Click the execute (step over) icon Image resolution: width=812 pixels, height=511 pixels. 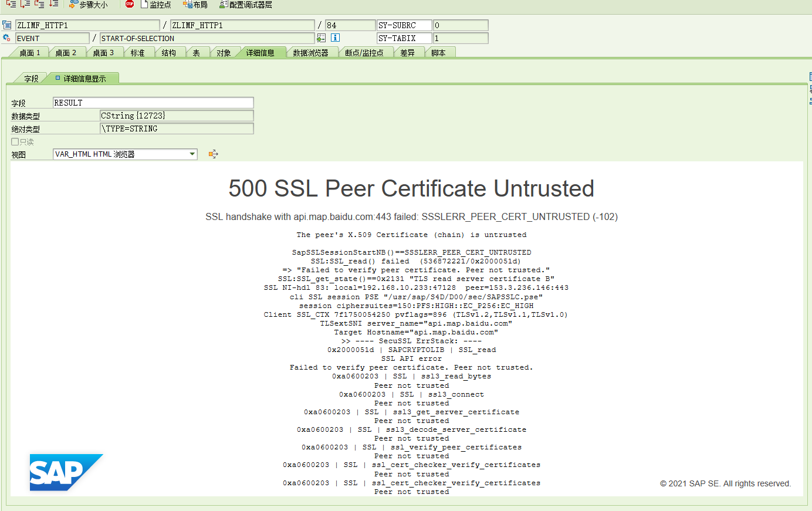point(25,4)
